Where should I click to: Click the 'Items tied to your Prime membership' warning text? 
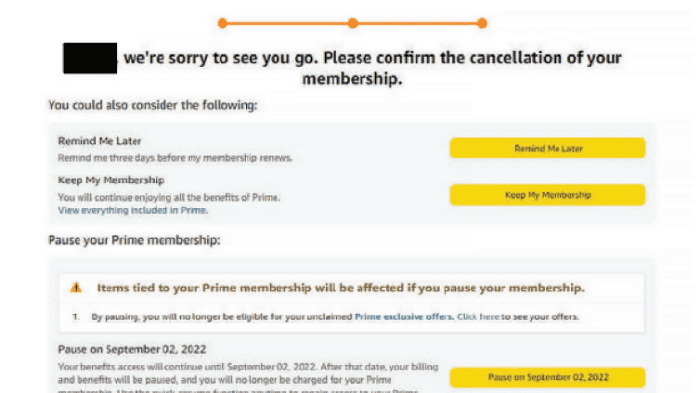[341, 288]
